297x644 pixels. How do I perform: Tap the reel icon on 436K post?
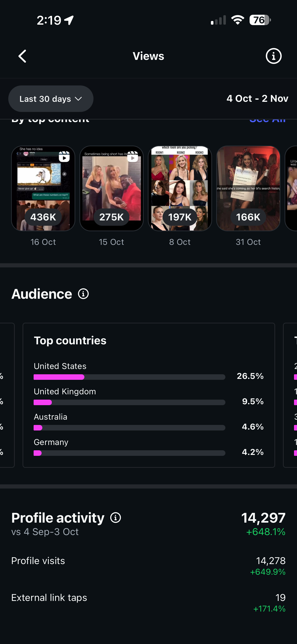click(x=64, y=157)
